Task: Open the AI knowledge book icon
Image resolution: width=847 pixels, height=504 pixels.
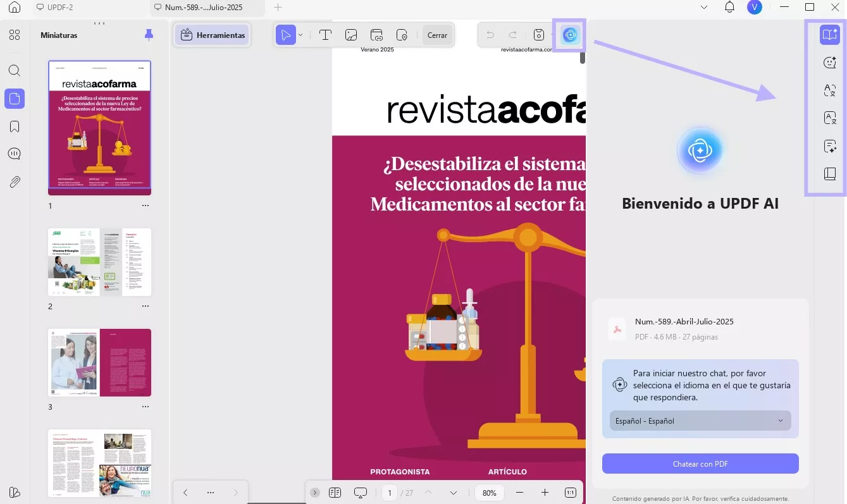Action: [830, 174]
